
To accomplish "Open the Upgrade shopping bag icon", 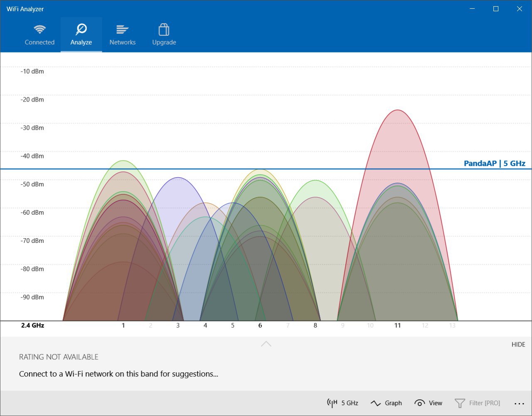I will pos(164,29).
